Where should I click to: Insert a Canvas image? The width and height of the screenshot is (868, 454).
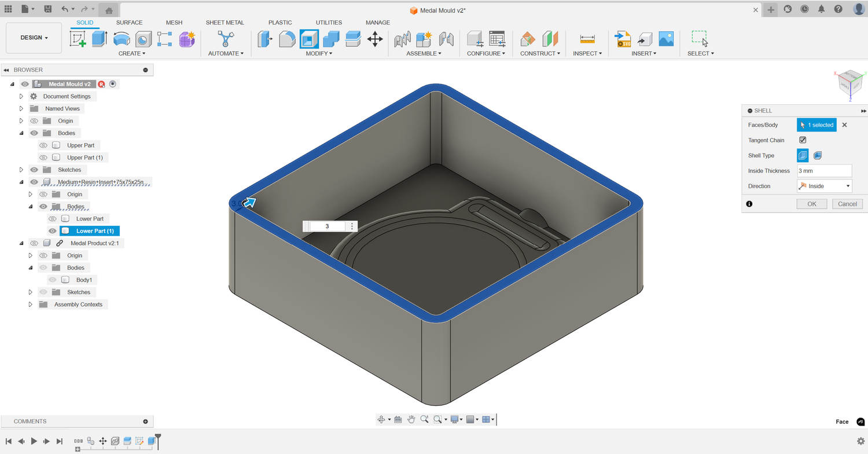(666, 39)
